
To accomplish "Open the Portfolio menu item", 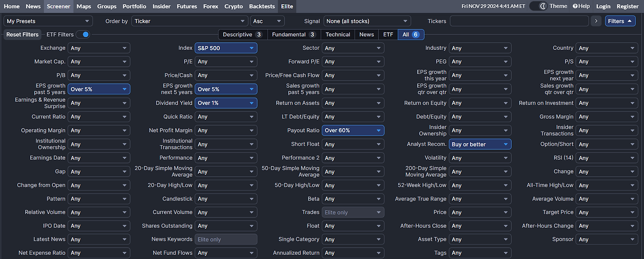I will (134, 6).
